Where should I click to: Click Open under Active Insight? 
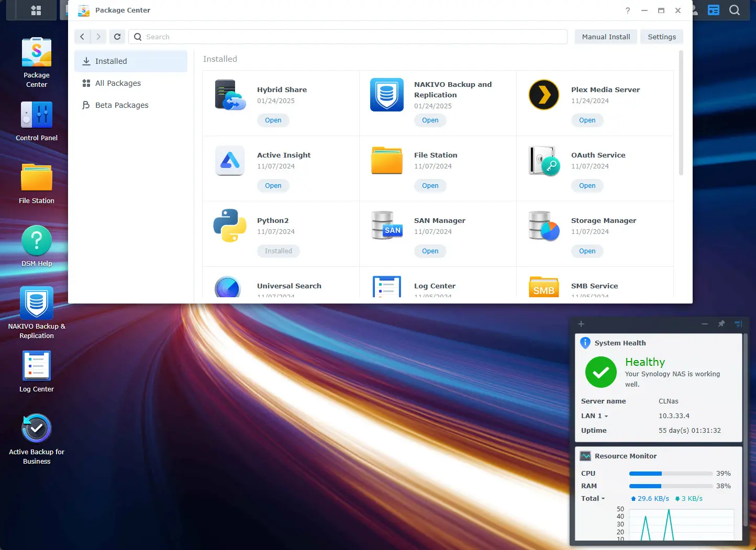click(x=273, y=186)
